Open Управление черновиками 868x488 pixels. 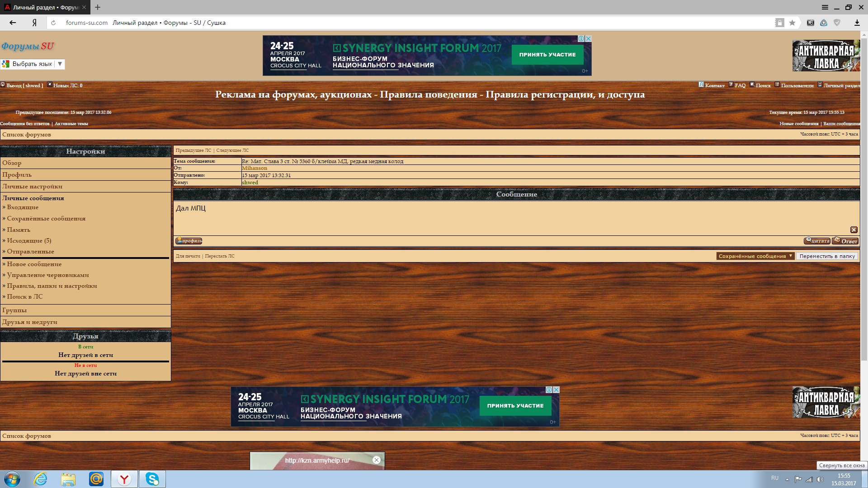48,275
